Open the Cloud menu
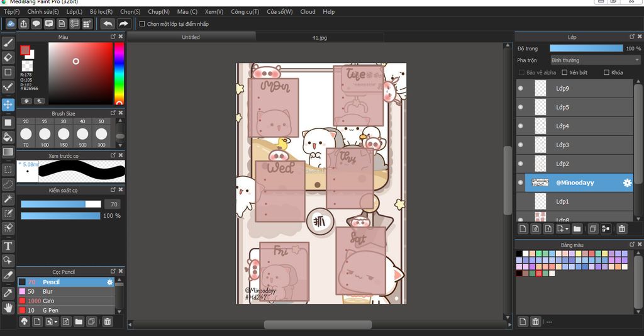The height and width of the screenshot is (336, 644). (308, 11)
